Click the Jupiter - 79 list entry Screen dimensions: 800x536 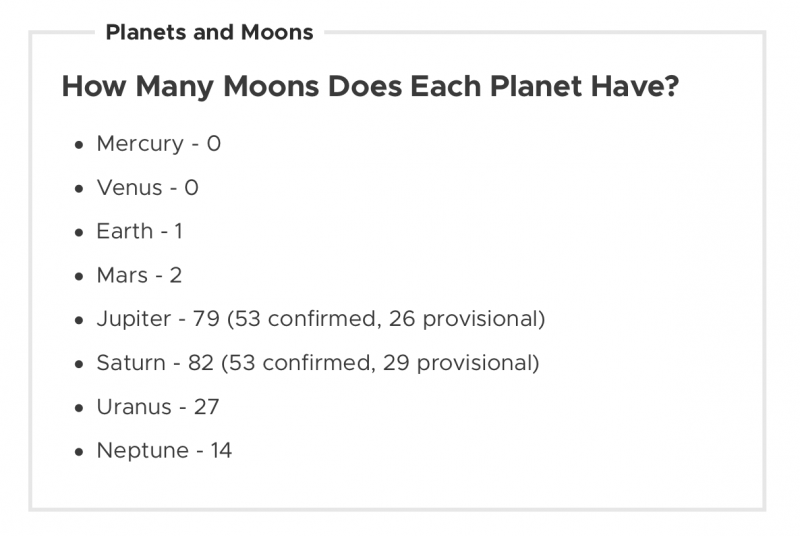click(x=321, y=319)
